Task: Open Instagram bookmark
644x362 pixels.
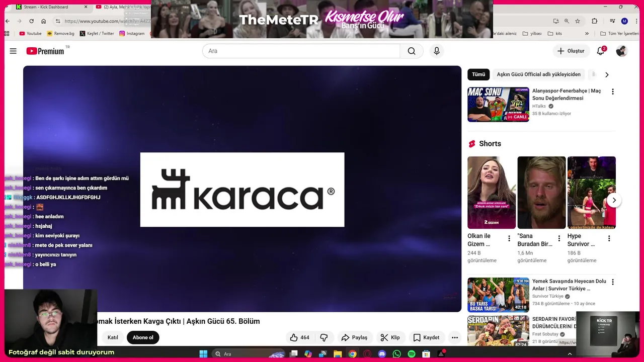Action: click(132, 34)
